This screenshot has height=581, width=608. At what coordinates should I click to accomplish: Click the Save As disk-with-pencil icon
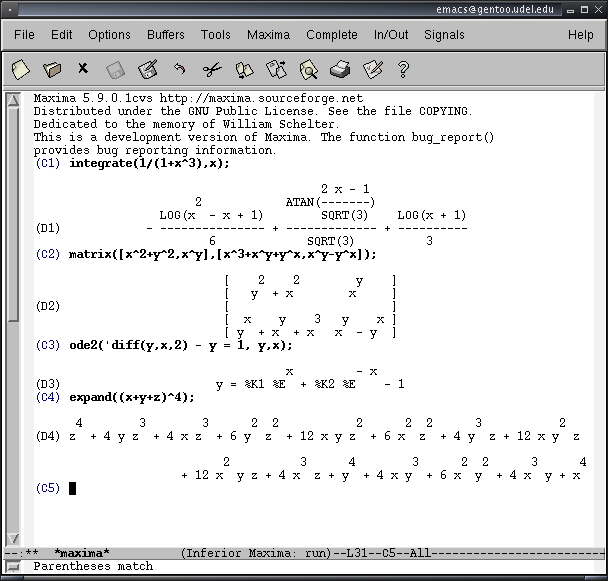[x=148, y=69]
